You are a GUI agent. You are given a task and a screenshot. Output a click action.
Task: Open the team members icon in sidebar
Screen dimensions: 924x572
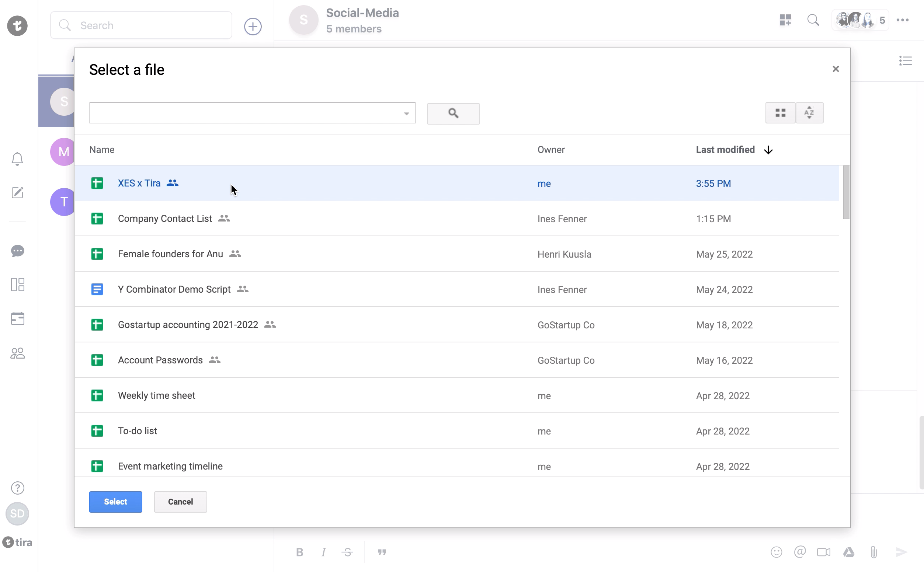[17, 353]
